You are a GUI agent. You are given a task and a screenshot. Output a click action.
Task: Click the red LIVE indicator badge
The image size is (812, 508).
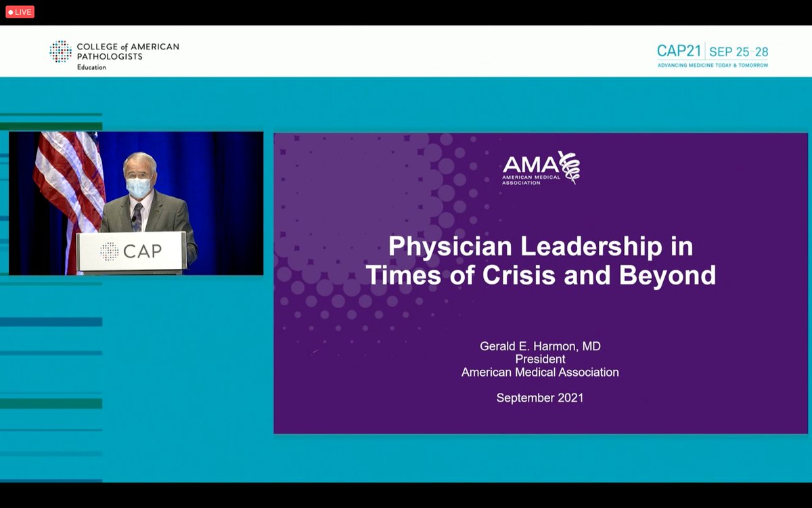(20, 12)
